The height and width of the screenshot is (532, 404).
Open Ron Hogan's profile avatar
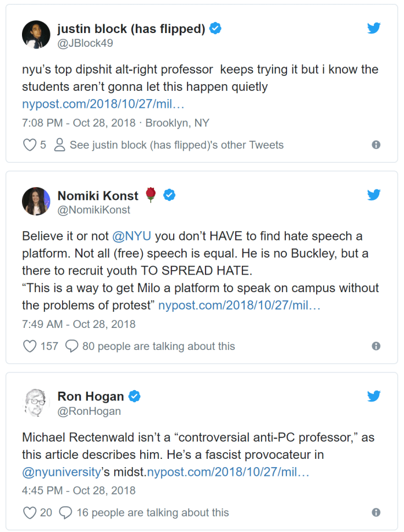click(x=36, y=403)
